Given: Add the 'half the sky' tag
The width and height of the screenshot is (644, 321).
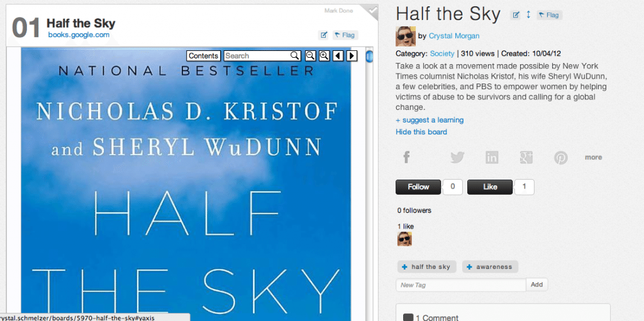Looking at the screenshot, I should pyautogui.click(x=426, y=267).
